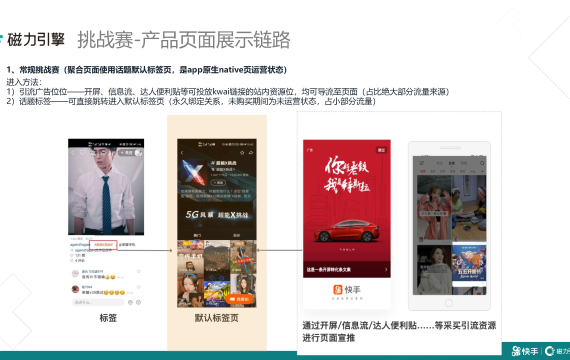Open the hamburger menu icon in feed phone
The height and width of the screenshot is (360, 570).
(x=422, y=163)
